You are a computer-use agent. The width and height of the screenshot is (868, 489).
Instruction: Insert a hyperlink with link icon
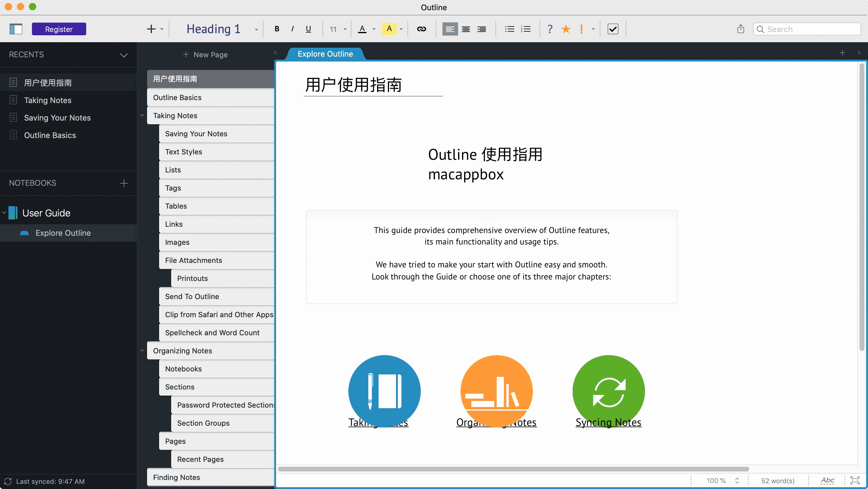point(422,29)
